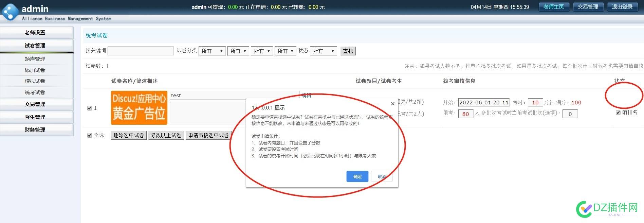The width and height of the screenshot is (644, 223).
Task: Click the 限考 people count field
Action: (x=465, y=114)
